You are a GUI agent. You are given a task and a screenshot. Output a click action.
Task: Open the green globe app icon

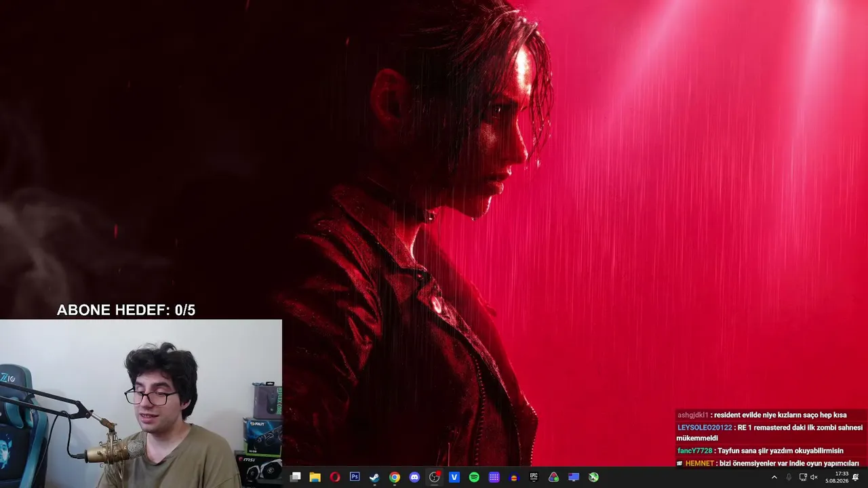(593, 477)
